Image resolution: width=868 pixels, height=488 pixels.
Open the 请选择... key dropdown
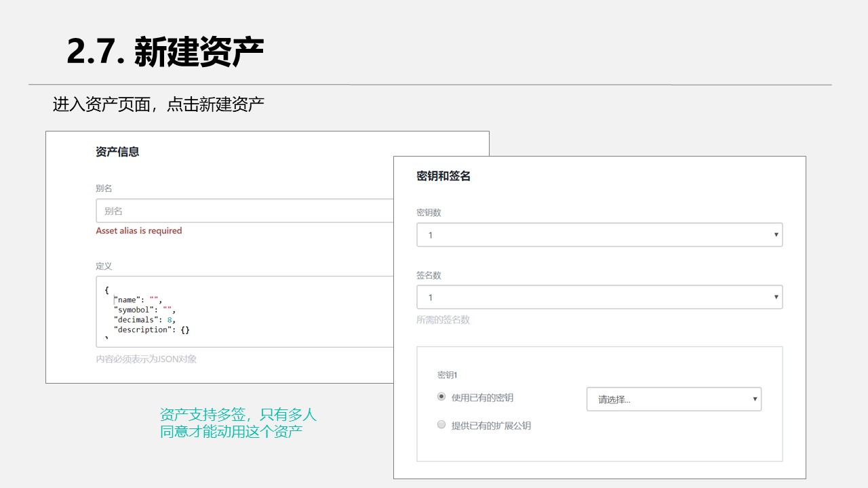pos(674,399)
